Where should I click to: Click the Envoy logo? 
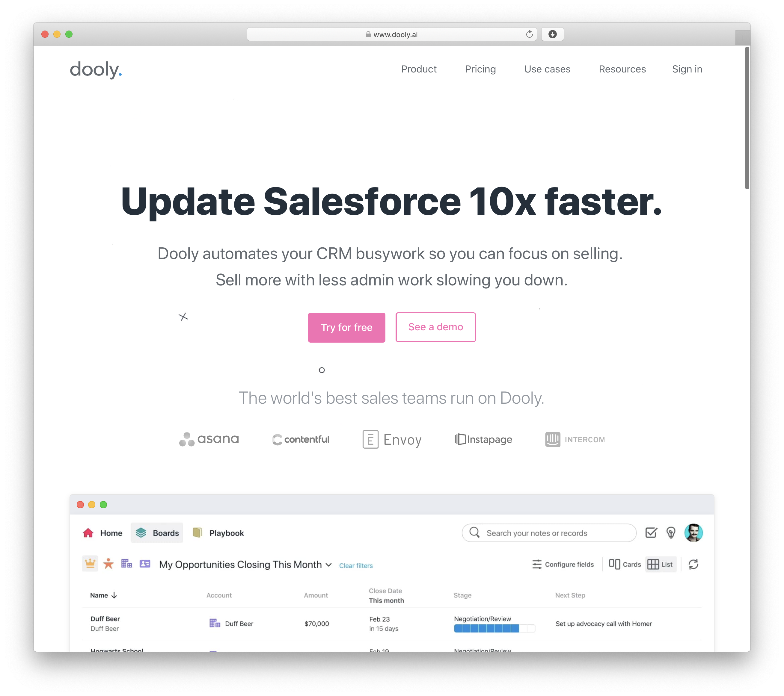392,439
